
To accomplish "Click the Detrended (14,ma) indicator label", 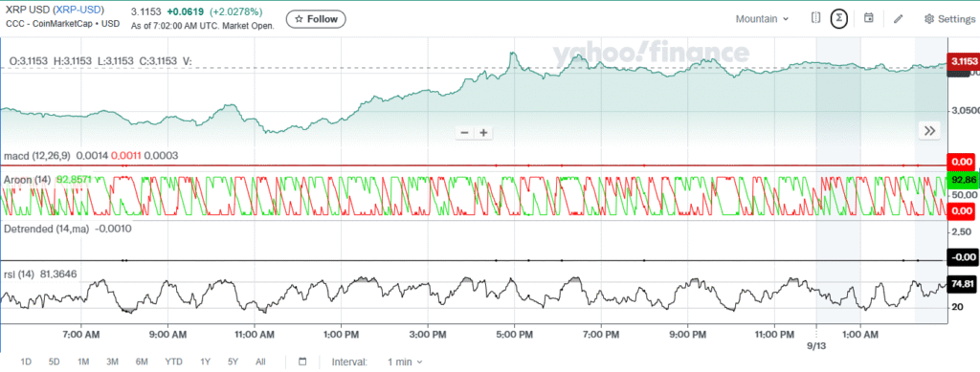I will pos(47,229).
